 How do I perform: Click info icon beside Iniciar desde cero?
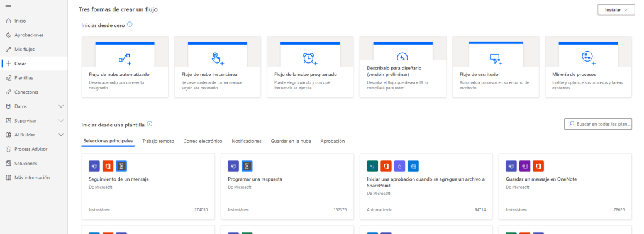(130, 25)
